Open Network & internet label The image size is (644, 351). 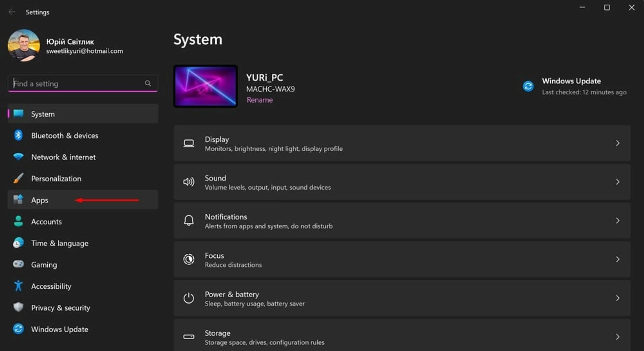[x=63, y=157]
